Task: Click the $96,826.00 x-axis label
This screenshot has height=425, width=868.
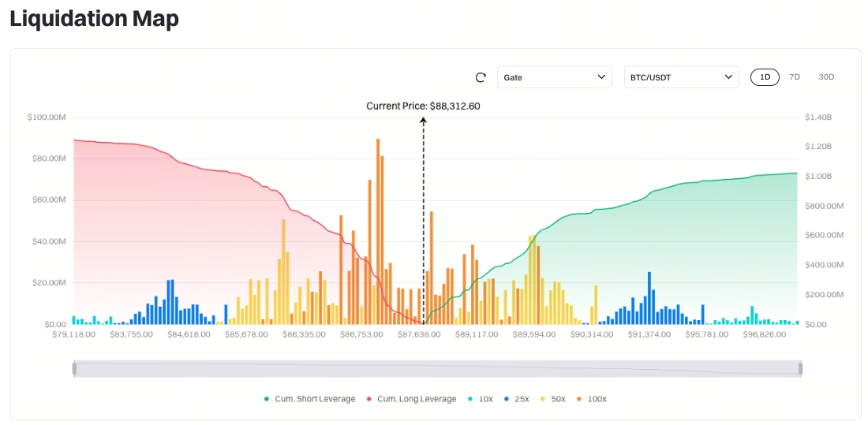Action: pos(765,335)
